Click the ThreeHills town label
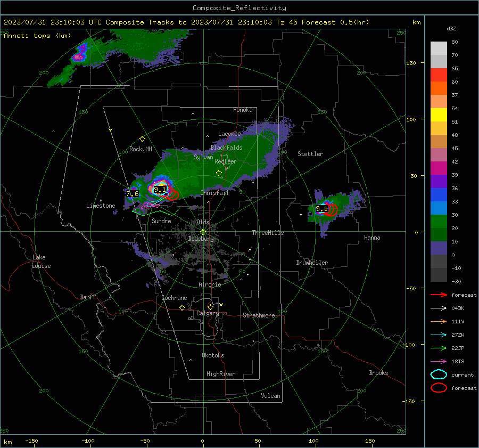This screenshot has width=479, height=448. point(268,233)
